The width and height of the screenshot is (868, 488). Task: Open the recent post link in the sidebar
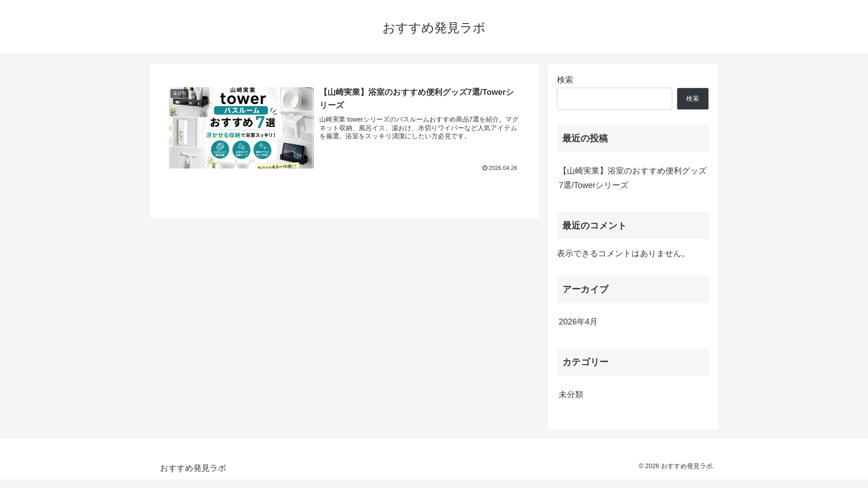pyautogui.click(x=632, y=178)
